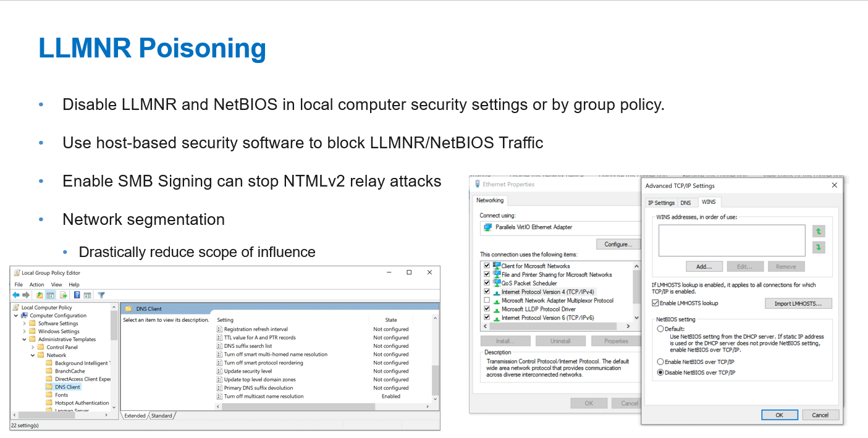Screen dimensions: 868x438
Task: Toggle the Internet Protocol Version 4 checkbox
Action: coord(487,292)
